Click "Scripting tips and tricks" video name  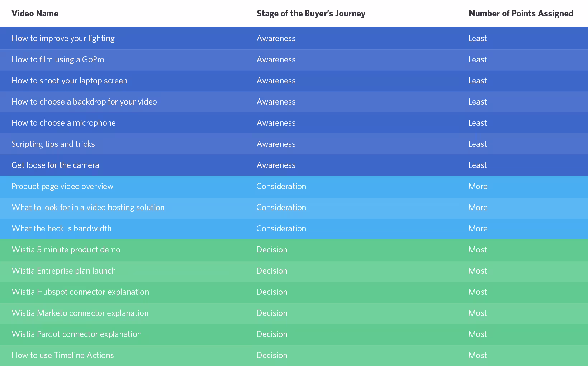tap(53, 144)
